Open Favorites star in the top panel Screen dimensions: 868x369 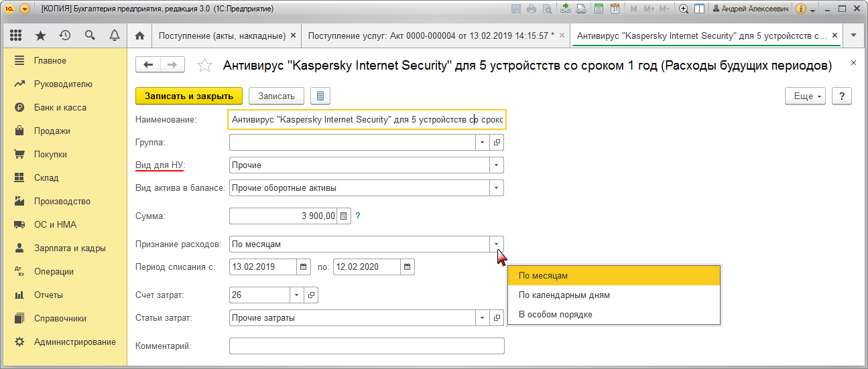pyautogui.click(x=40, y=35)
